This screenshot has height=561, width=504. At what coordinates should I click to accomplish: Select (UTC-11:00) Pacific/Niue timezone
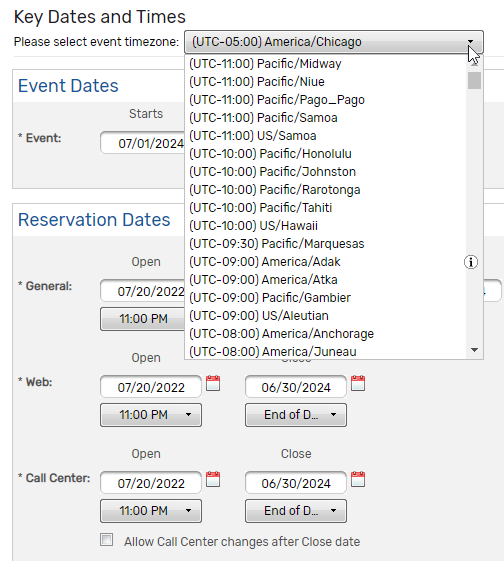tap(326, 82)
